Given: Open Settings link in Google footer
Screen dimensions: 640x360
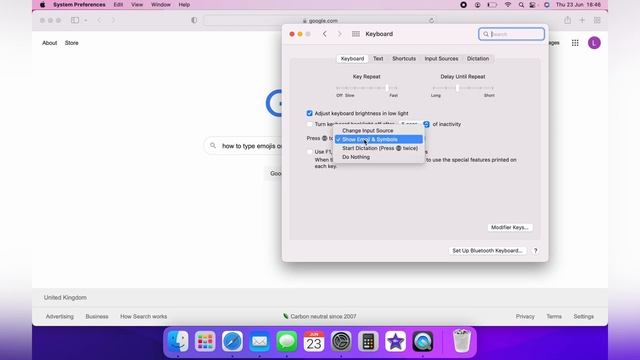Looking at the screenshot, I should click(584, 316).
